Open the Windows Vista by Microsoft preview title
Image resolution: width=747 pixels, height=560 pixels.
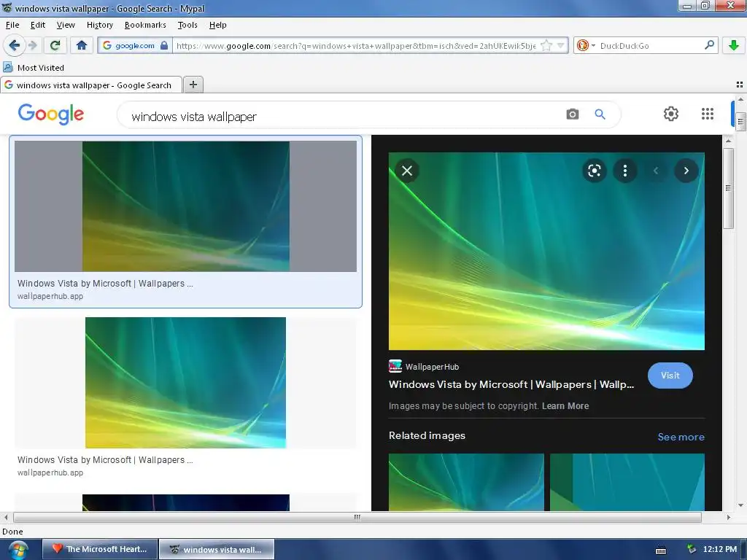coord(511,384)
